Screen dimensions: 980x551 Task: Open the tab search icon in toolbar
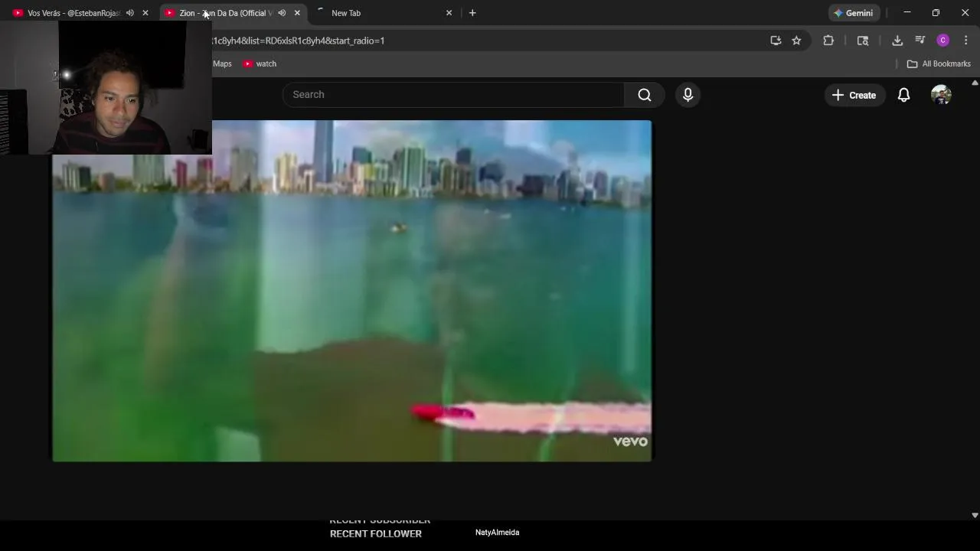[x=863, y=41]
